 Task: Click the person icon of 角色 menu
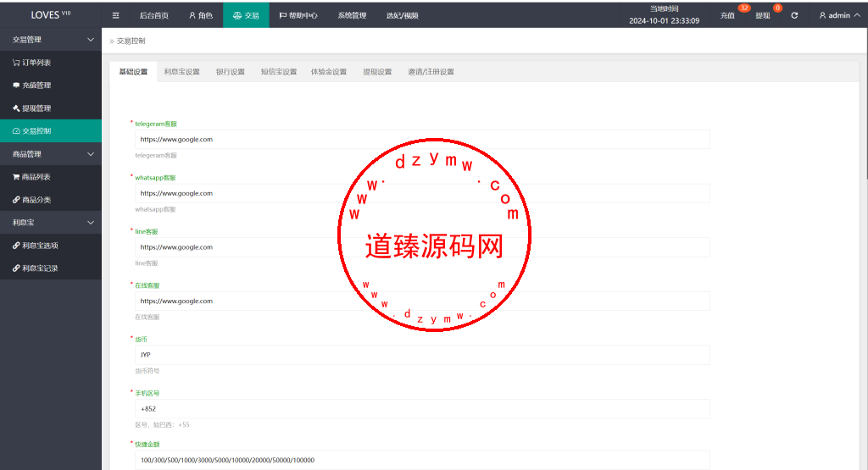[192, 15]
